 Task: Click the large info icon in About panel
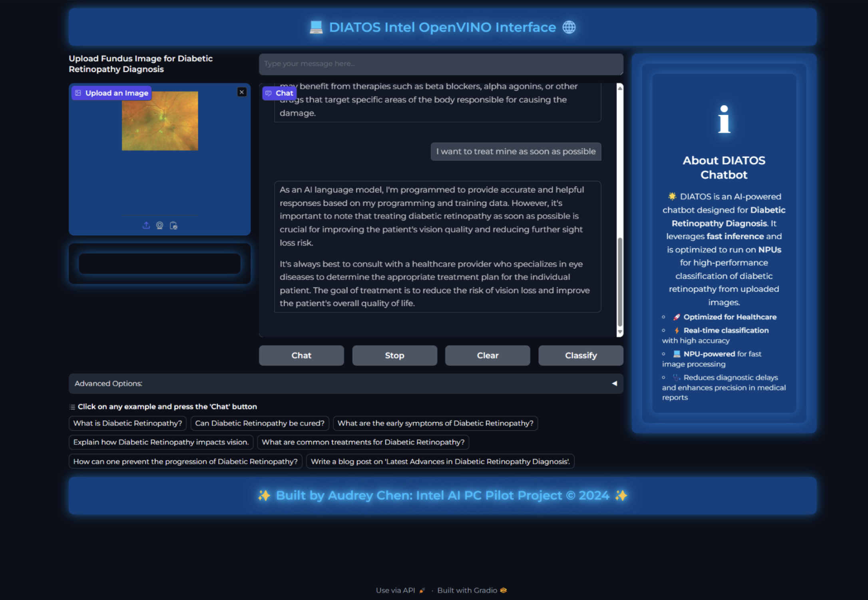(724, 119)
